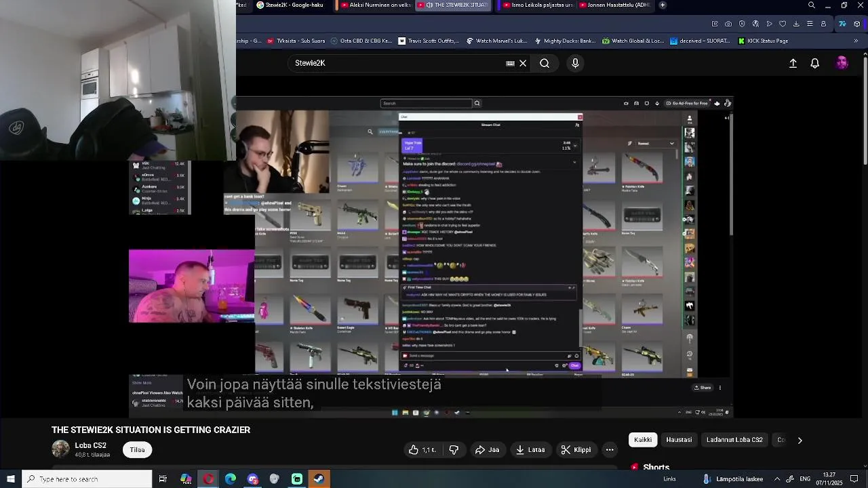Open the YouTube account avatar menu

click(x=842, y=63)
